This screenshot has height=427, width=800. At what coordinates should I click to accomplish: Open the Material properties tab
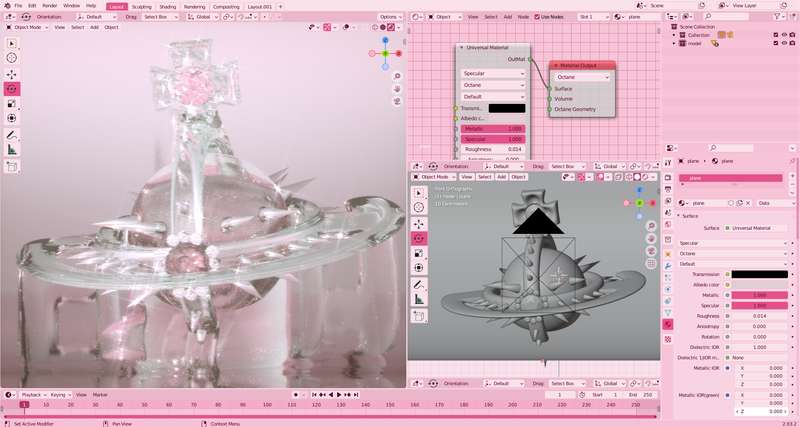668,324
